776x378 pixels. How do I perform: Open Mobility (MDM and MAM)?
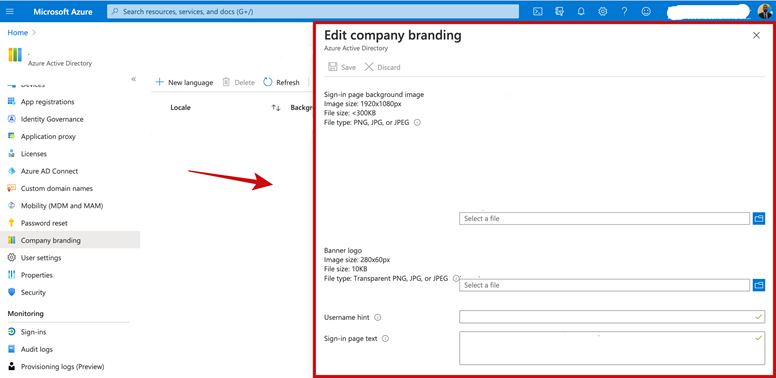(x=62, y=206)
